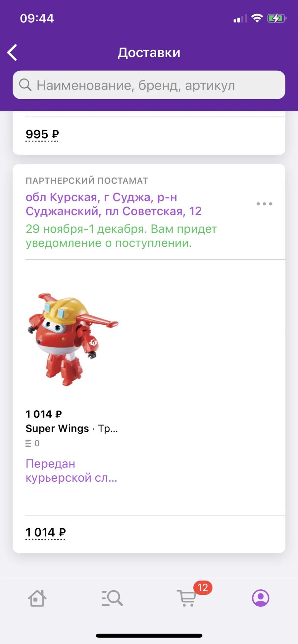The width and height of the screenshot is (298, 644).
Task: Go to the Home tab
Action: click(37, 598)
